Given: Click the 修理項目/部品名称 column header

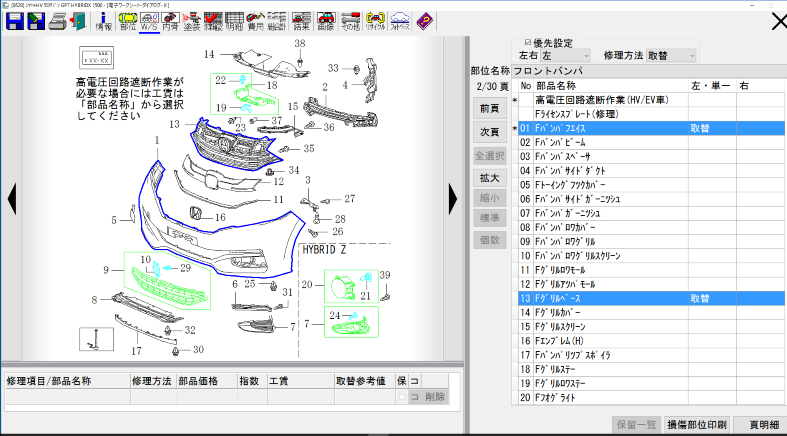Looking at the screenshot, I should click(67, 381).
